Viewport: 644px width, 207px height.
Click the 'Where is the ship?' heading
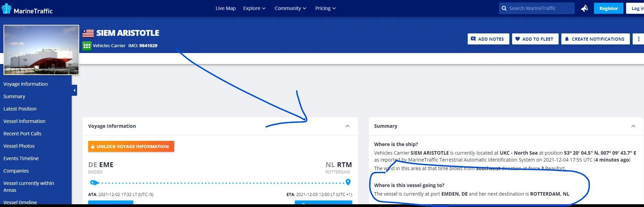click(x=396, y=144)
